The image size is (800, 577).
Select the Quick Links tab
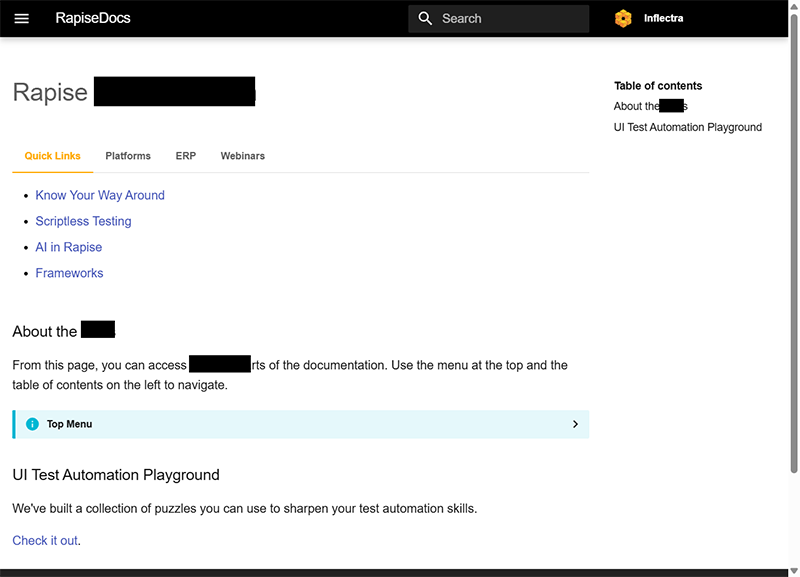pyautogui.click(x=52, y=156)
